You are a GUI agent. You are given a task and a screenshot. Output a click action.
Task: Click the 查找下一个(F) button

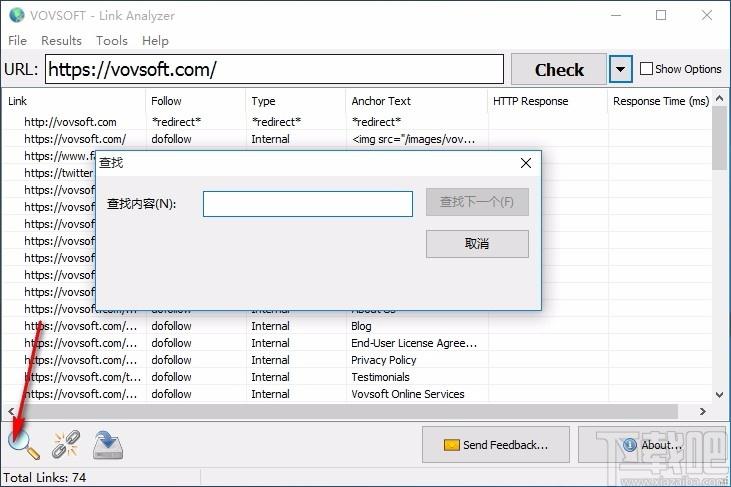point(477,202)
